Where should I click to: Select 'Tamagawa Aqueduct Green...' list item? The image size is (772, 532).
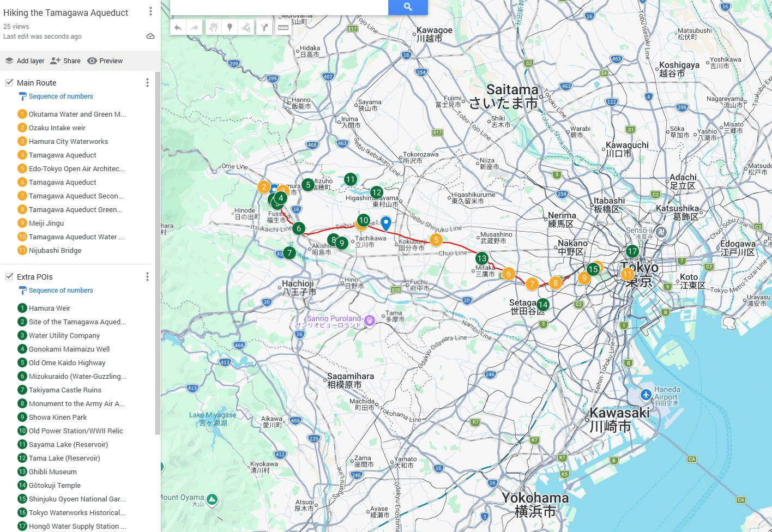tap(76, 210)
